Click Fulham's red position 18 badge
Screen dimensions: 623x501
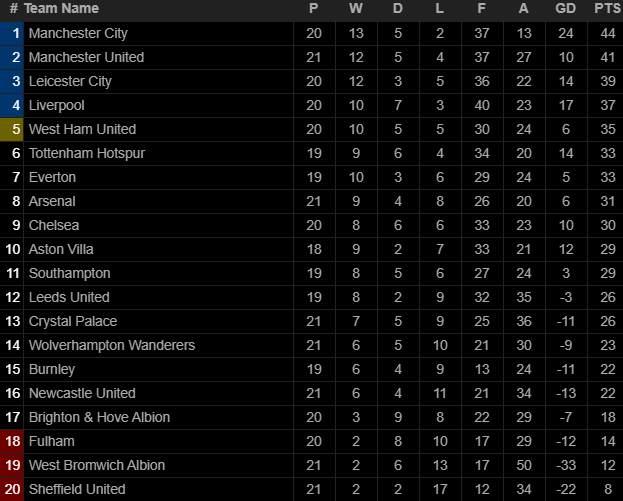pos(13,441)
